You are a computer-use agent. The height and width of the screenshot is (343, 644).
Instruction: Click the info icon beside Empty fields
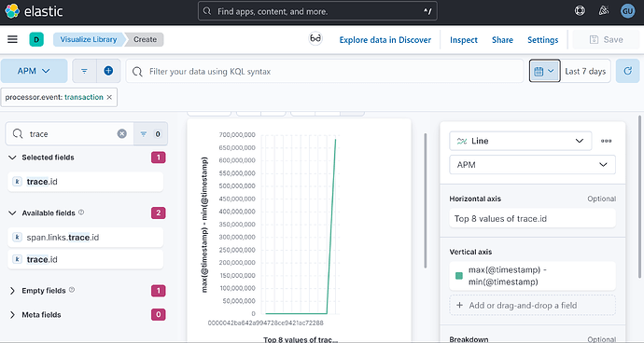(72, 290)
